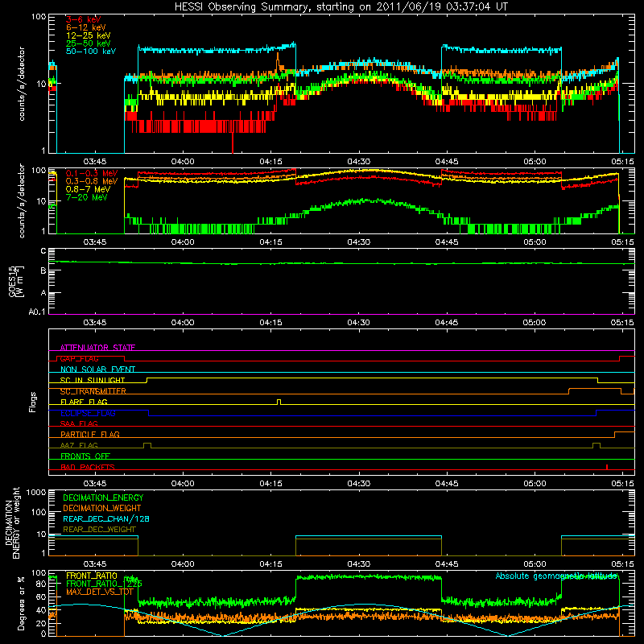Select the red 3-6 keV legend label

click(84, 19)
